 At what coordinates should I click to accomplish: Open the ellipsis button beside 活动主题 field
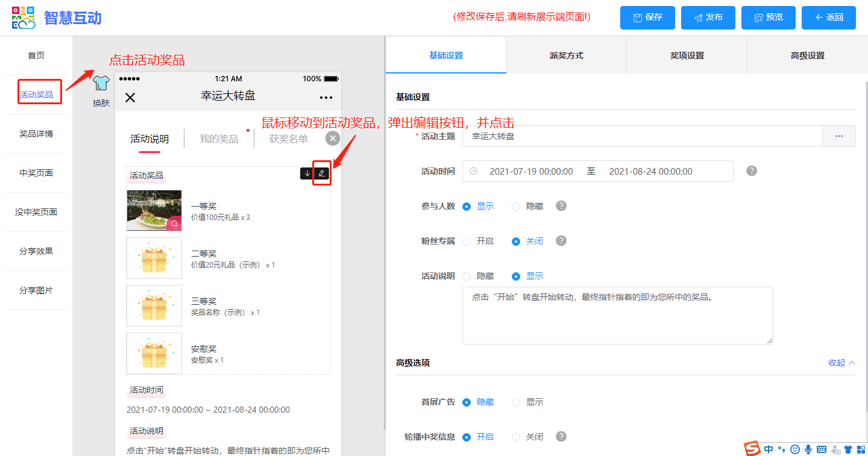coord(838,136)
